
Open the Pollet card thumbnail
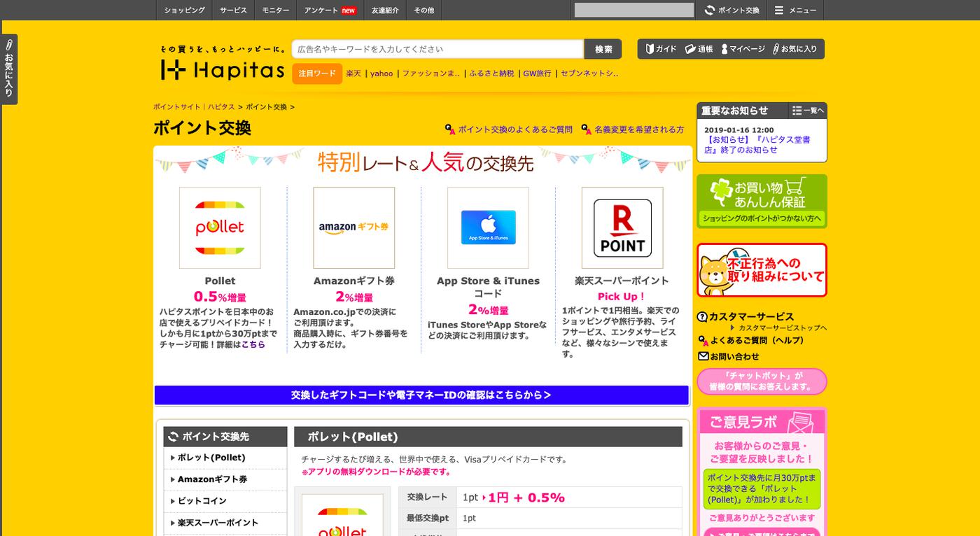coord(220,227)
